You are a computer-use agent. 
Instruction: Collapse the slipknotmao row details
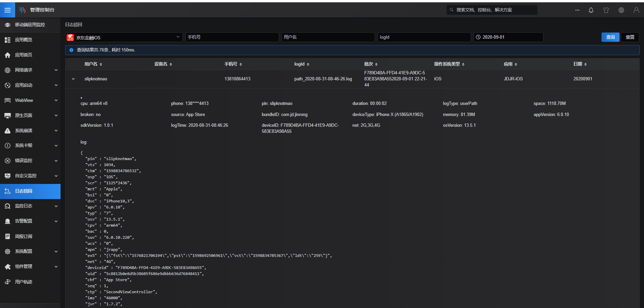pyautogui.click(x=73, y=79)
